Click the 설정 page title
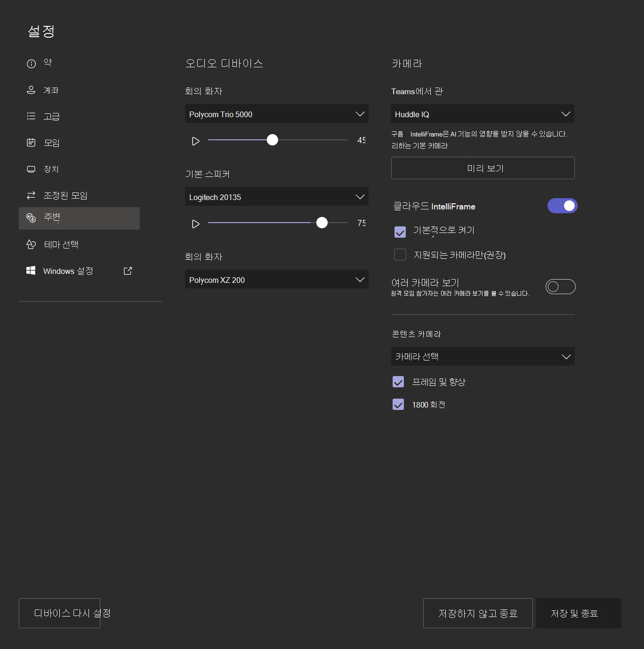The height and width of the screenshot is (649, 644). 41,31
